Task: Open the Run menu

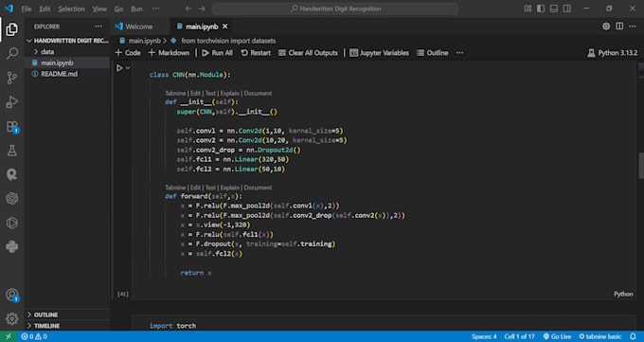Action: coord(136,9)
